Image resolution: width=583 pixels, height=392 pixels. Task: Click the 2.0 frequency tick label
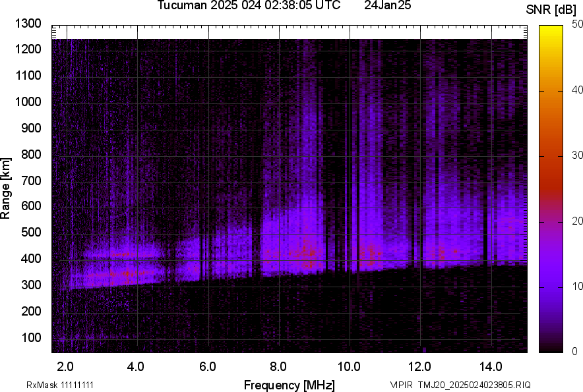65,366
